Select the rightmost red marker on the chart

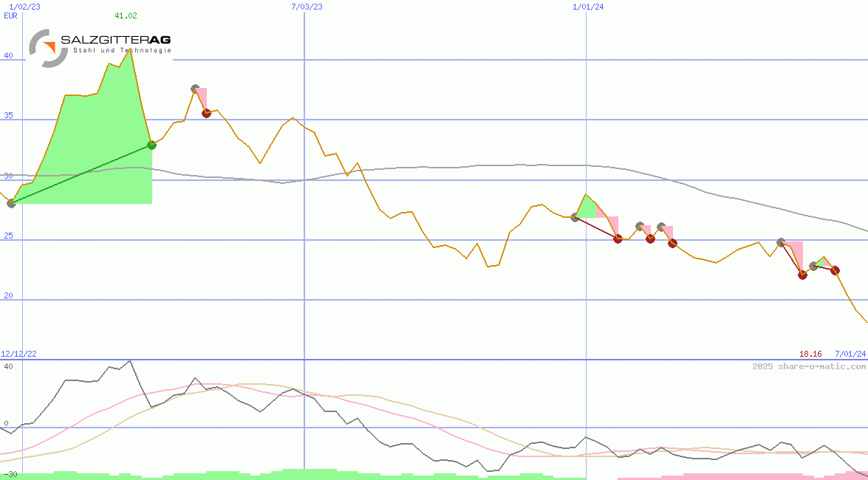pyautogui.click(x=835, y=270)
